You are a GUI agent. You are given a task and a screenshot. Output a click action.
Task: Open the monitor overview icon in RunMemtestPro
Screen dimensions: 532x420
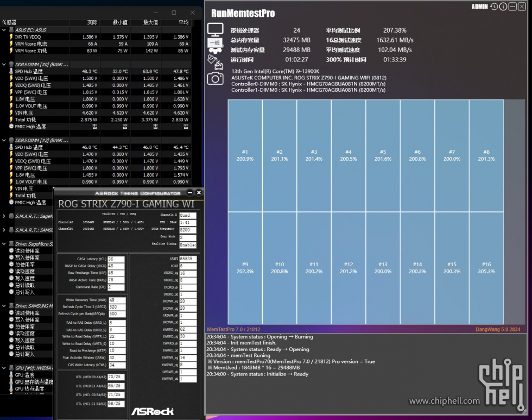215,29
